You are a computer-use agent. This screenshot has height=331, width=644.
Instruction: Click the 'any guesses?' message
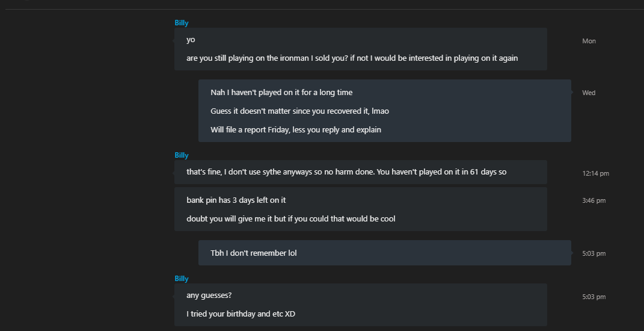[209, 295]
